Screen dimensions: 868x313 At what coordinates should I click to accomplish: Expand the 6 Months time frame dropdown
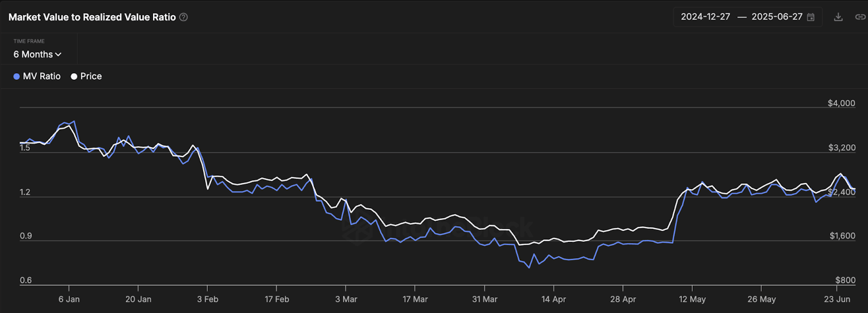point(37,54)
